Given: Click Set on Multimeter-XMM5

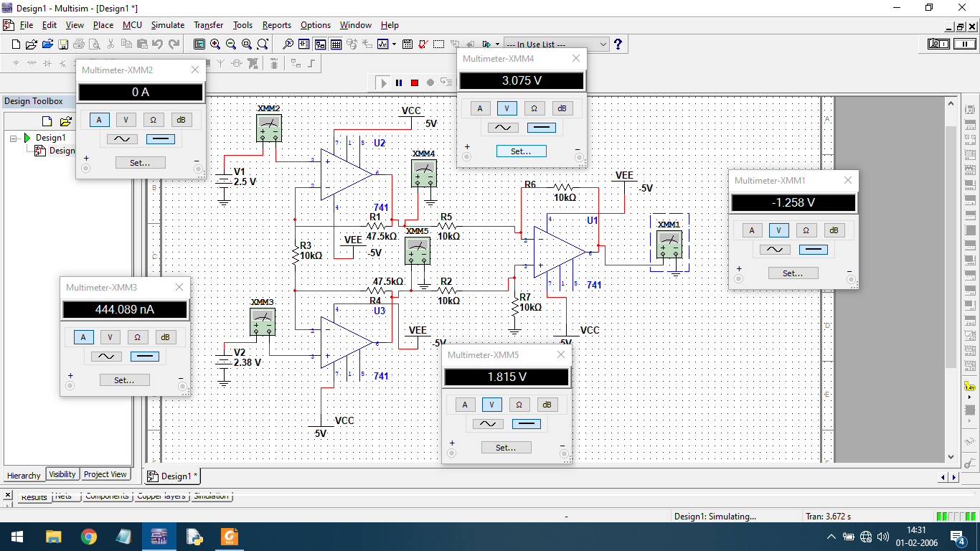Looking at the screenshot, I should coord(506,447).
